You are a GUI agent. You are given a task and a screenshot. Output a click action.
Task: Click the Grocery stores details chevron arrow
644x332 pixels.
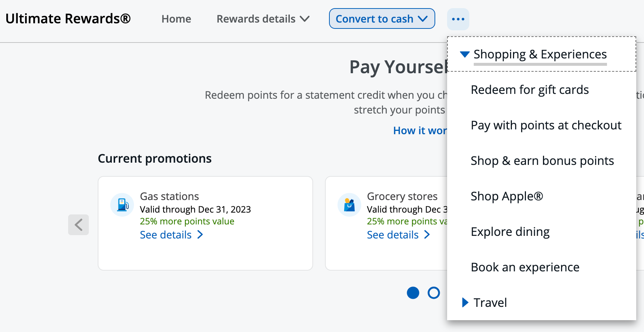(427, 235)
